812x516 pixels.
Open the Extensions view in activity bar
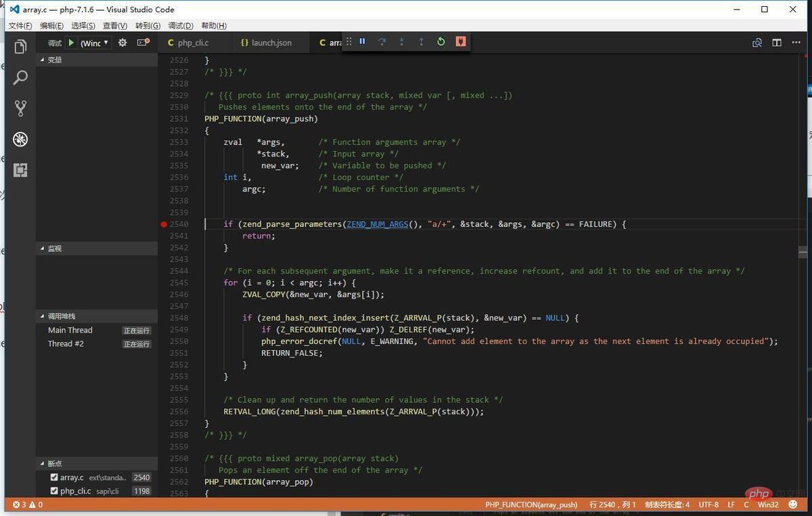tap(20, 170)
